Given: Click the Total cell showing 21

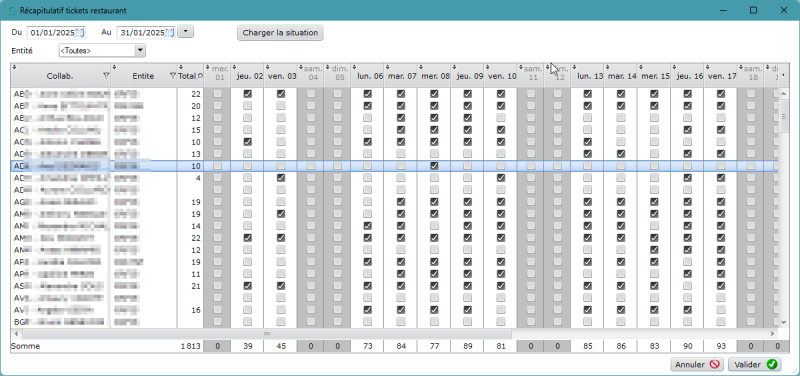Looking at the screenshot, I should [190, 286].
